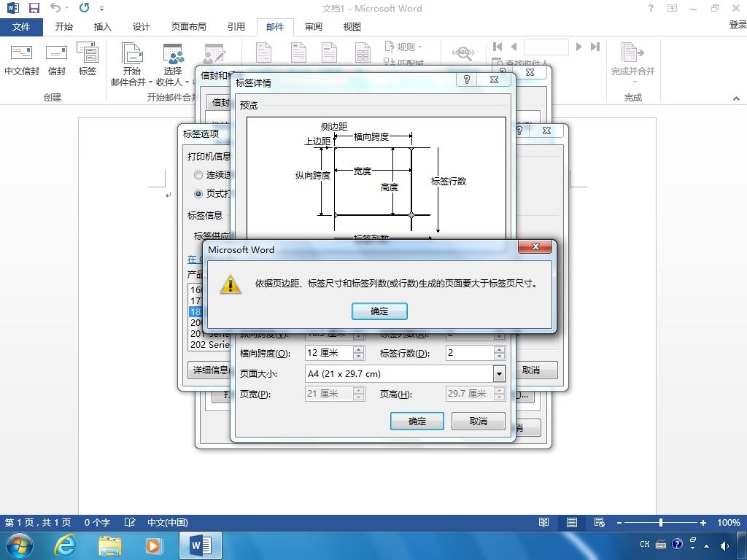Image resolution: width=747 pixels, height=560 pixels.
Task: Open the View tab
Action: click(352, 27)
